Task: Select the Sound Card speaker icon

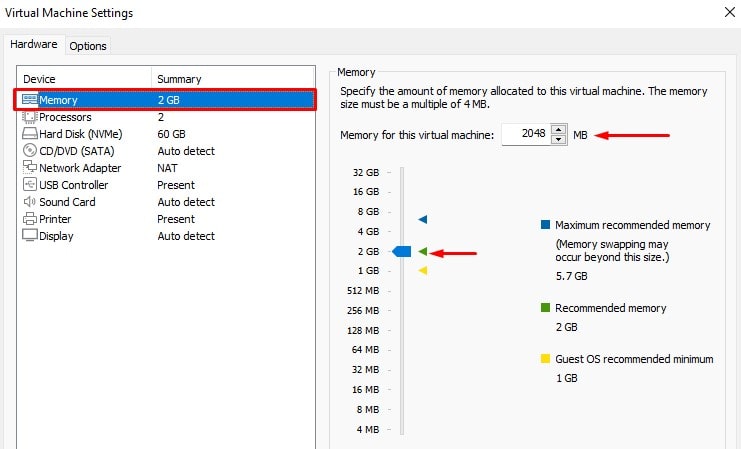Action: click(x=29, y=202)
